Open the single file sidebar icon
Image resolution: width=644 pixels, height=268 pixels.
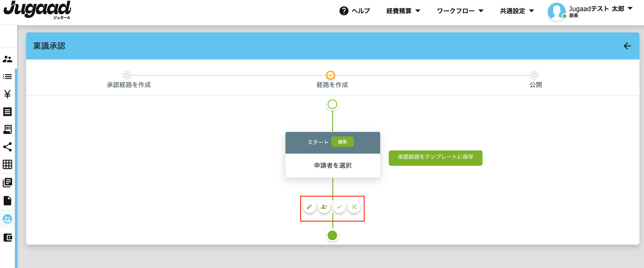pyautogui.click(x=7, y=201)
